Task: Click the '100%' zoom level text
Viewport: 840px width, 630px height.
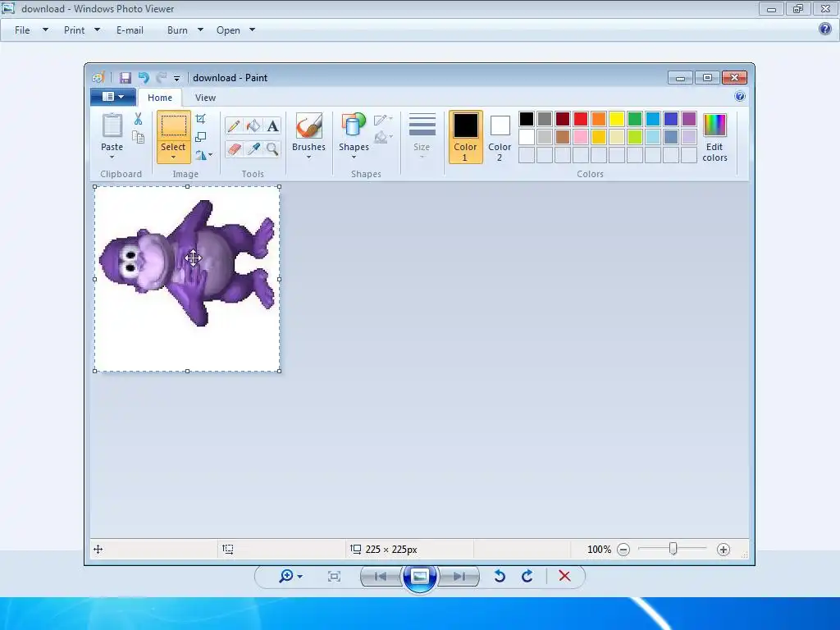Action: [x=599, y=550]
